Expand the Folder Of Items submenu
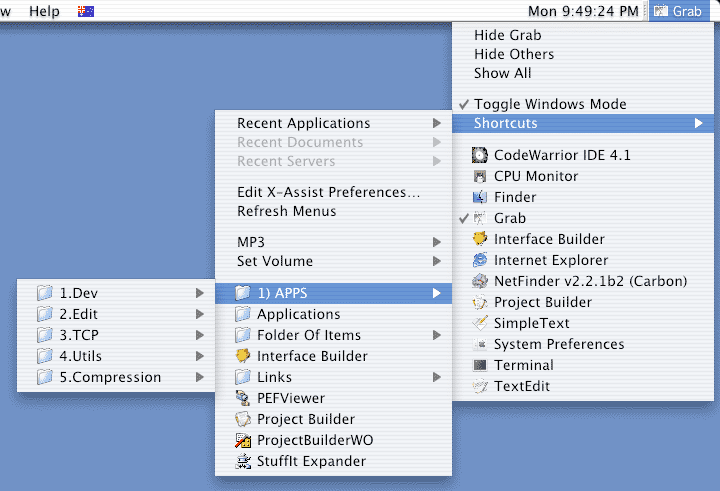The image size is (720, 491). (436, 335)
